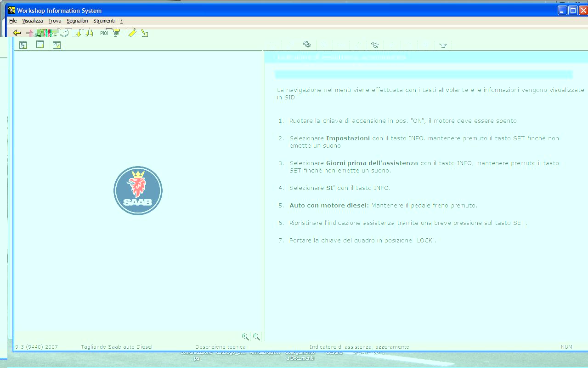Click the pink forward arrow in toolbar
The height and width of the screenshot is (368, 588).
pos(30,33)
